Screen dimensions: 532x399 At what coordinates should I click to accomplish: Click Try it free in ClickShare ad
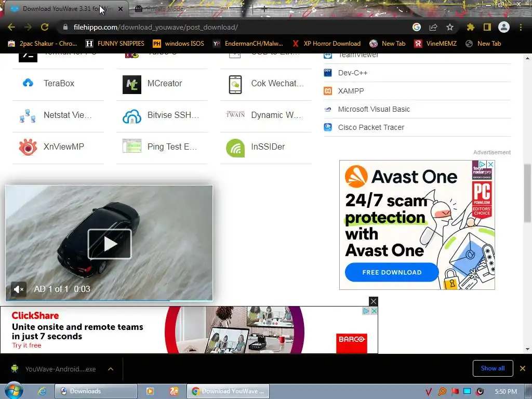(x=26, y=345)
